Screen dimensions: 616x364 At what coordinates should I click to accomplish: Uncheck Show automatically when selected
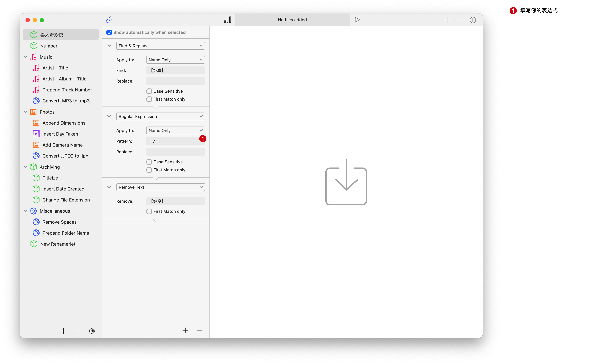coord(109,32)
